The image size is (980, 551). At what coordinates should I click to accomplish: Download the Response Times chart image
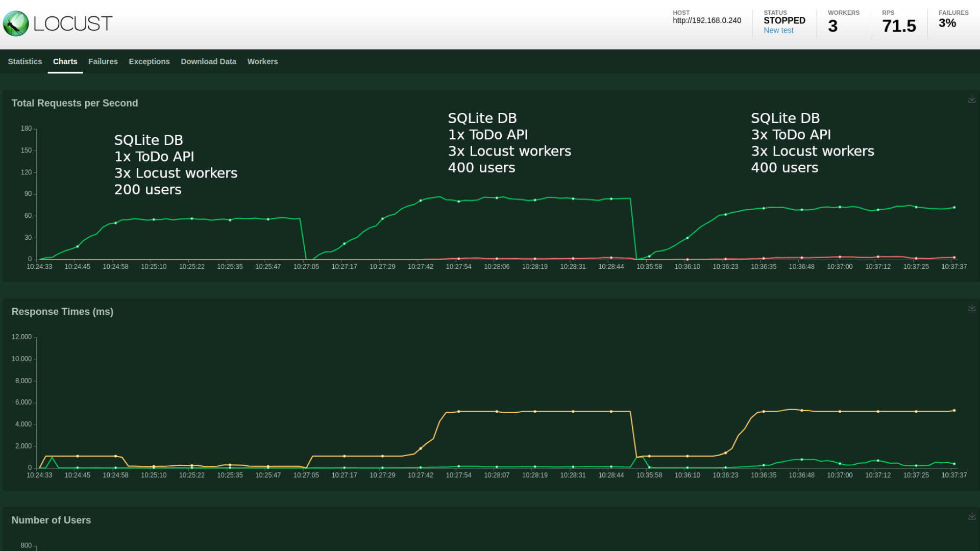coord(971,308)
